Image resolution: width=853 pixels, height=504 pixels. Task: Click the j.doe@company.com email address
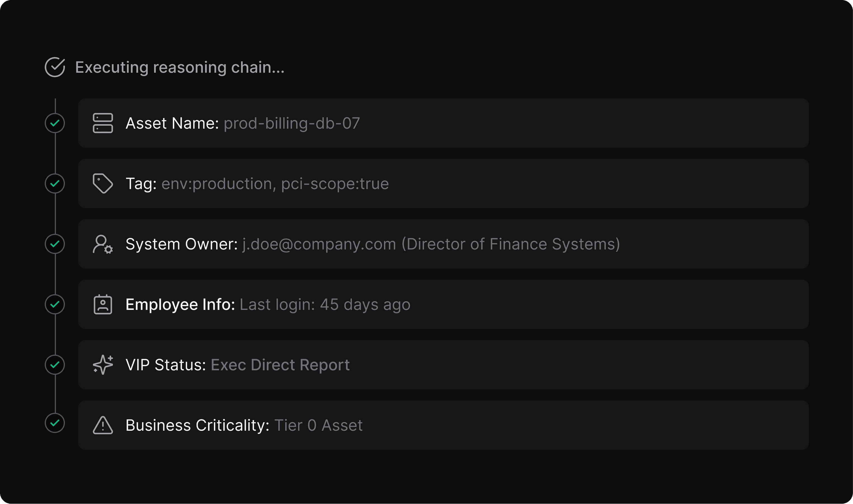coord(319,244)
